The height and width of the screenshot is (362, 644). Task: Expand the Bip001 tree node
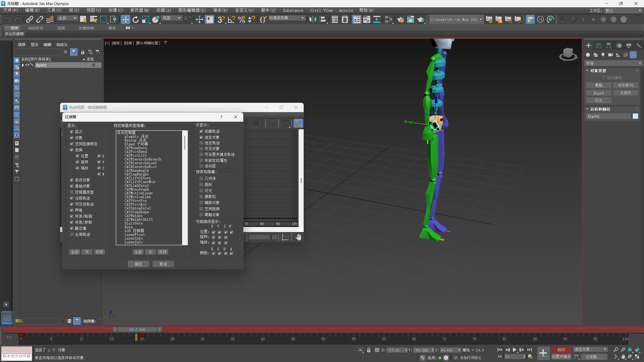click(x=23, y=65)
